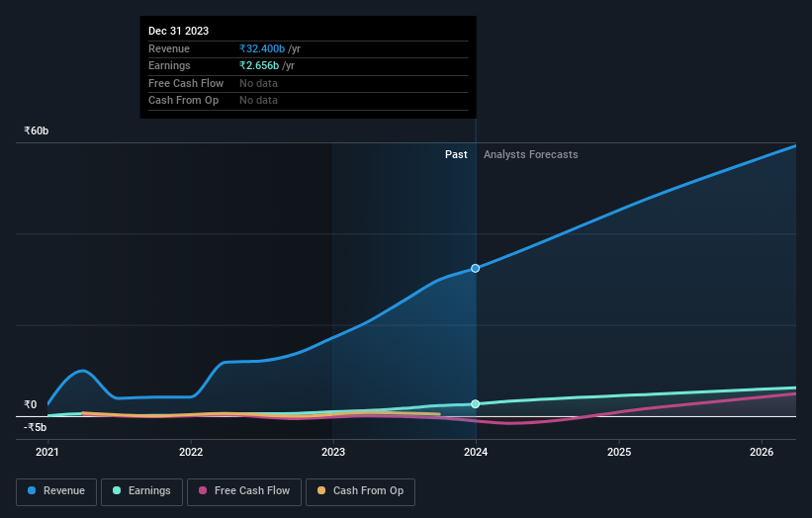Click the ₹0 y-axis label
Image resolution: width=812 pixels, height=518 pixels.
click(x=31, y=404)
